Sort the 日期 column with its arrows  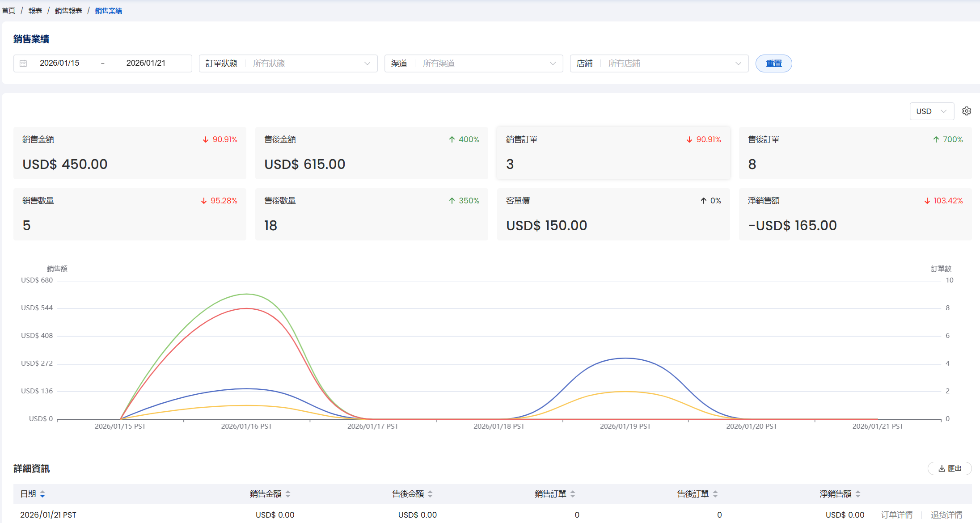[x=42, y=494]
